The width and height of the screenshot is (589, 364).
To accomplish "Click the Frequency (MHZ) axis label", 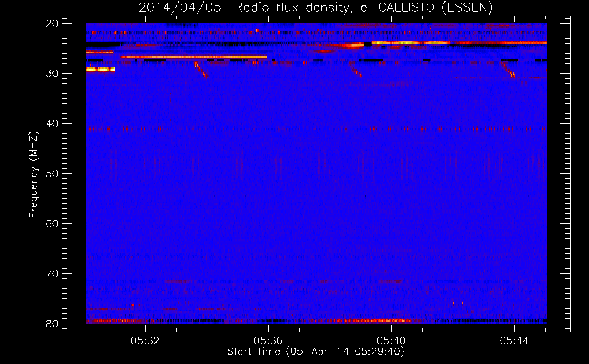I will point(33,175).
